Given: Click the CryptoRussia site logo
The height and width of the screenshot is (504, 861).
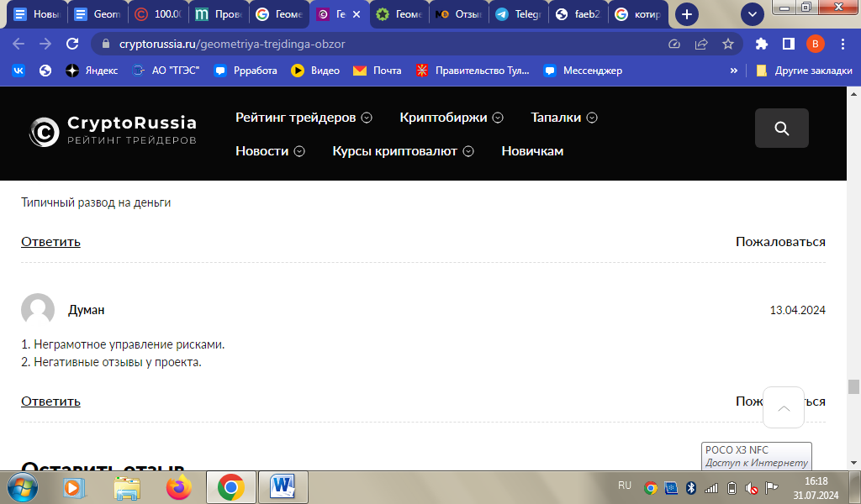Looking at the screenshot, I should pyautogui.click(x=113, y=131).
